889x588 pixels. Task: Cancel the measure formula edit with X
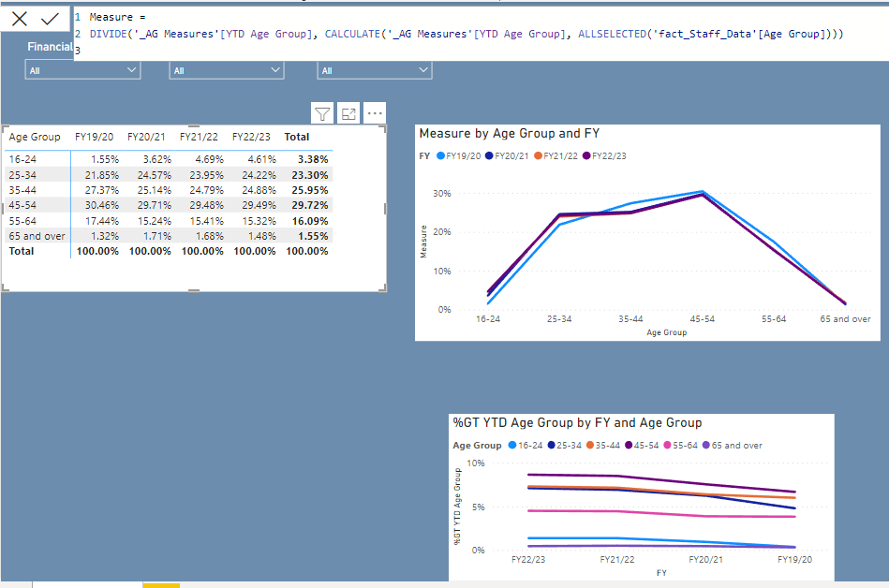pos(19,19)
